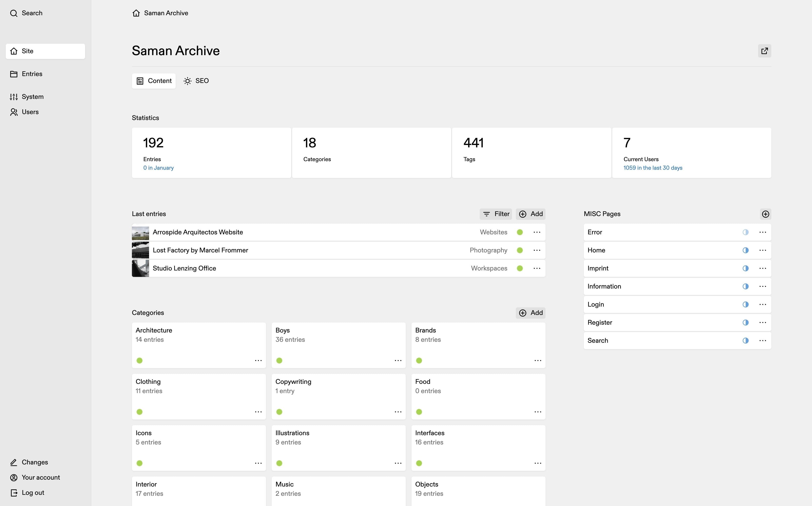Click the '0 in January' link

158,168
